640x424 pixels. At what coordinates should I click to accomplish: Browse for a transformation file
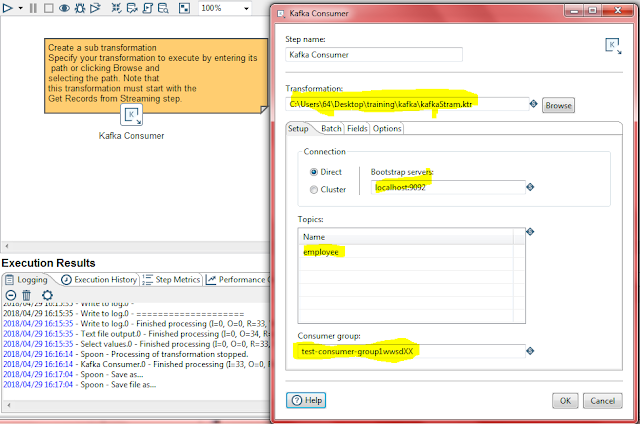[x=558, y=105]
